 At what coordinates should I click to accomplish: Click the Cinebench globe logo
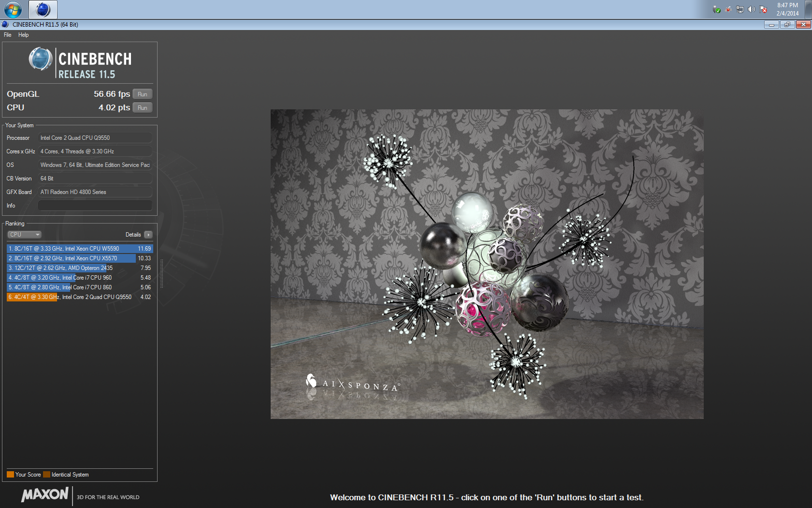(x=40, y=60)
